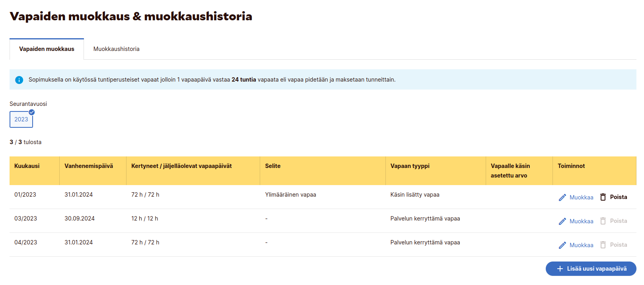Click the checkmark badge on 2023 chip
644x285 pixels.
[x=32, y=112]
